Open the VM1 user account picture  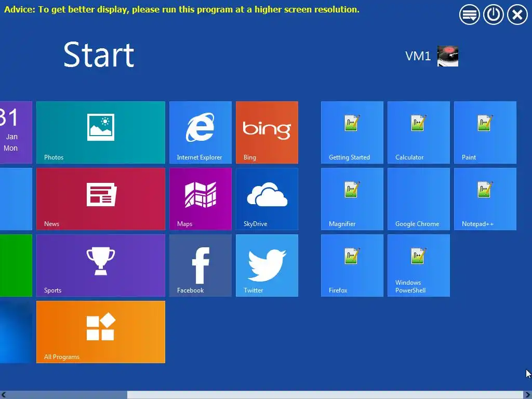pos(447,56)
